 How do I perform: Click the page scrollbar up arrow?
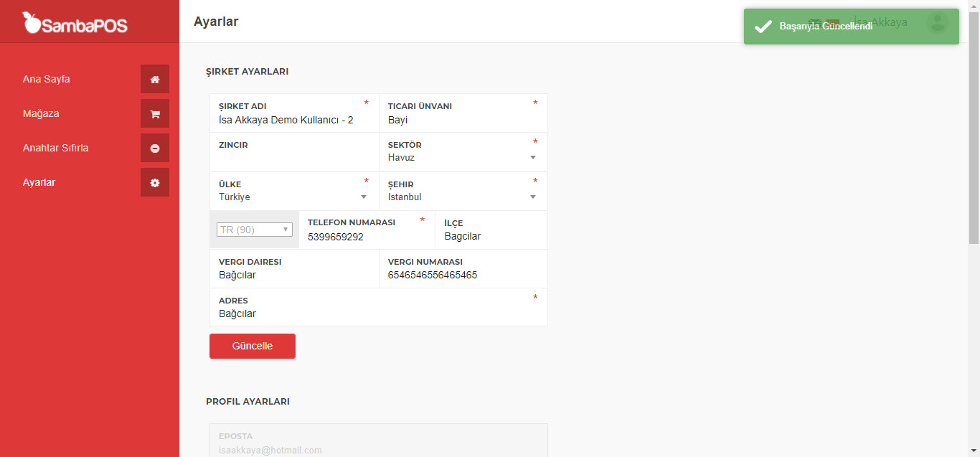pos(974,6)
